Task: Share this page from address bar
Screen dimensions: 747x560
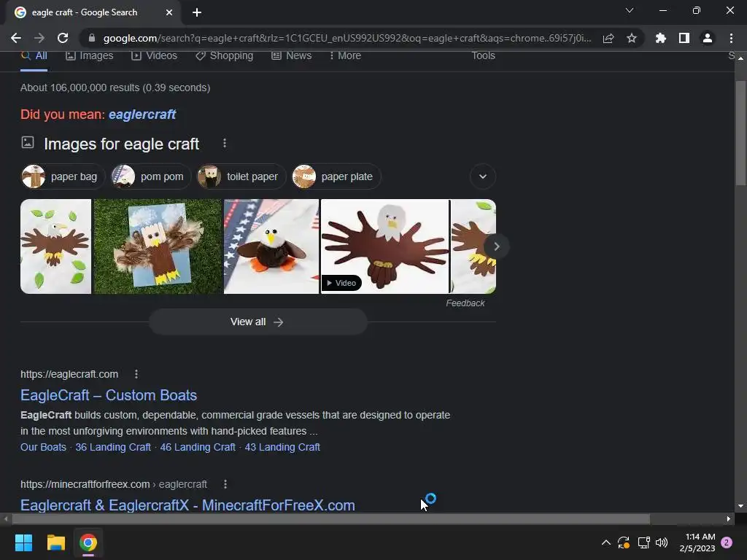Action: 608,38
